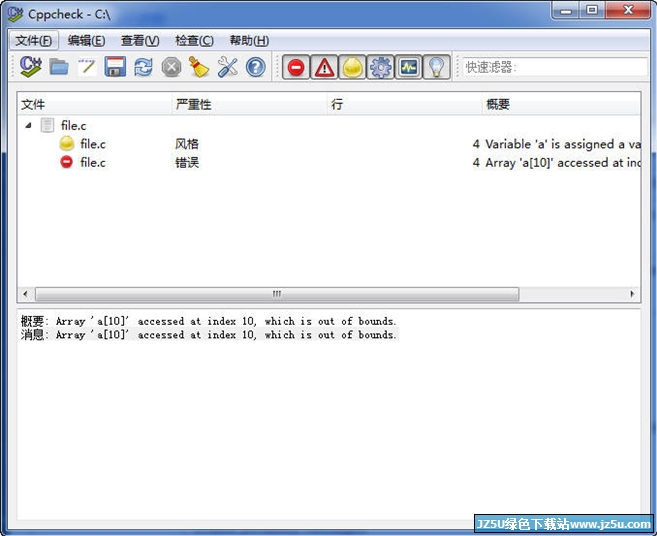Screen dimensions: 657x536
Task: Maximize the Cppcheck window
Action: coord(592,10)
